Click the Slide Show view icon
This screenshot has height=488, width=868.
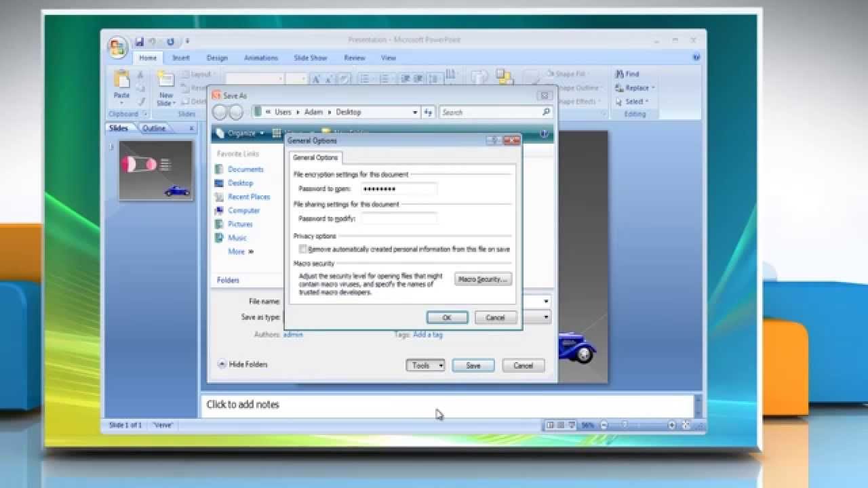point(572,426)
